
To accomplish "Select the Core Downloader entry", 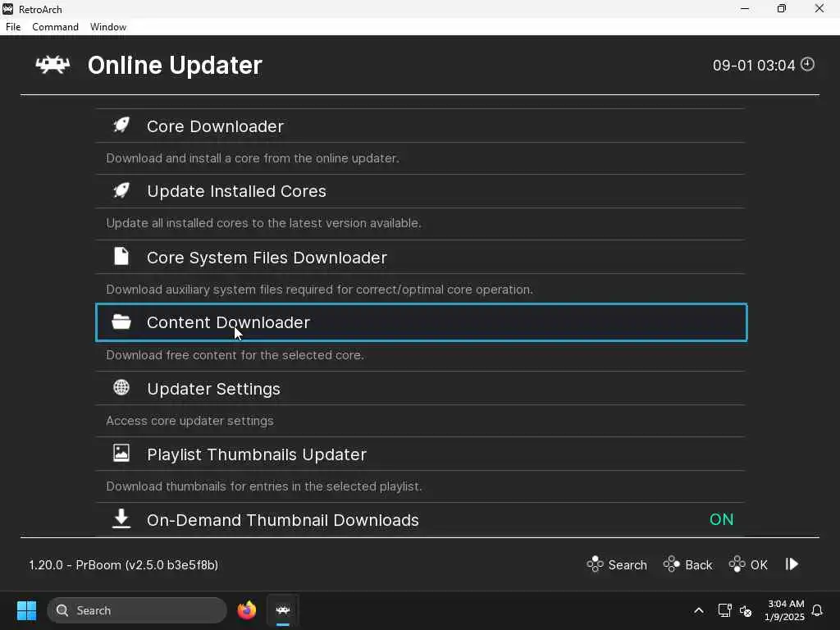I will (421, 126).
